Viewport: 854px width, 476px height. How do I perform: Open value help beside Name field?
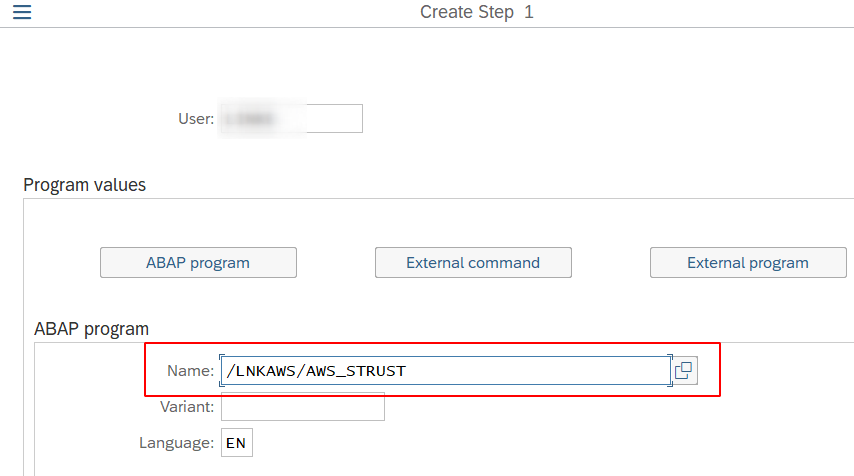[x=684, y=371]
